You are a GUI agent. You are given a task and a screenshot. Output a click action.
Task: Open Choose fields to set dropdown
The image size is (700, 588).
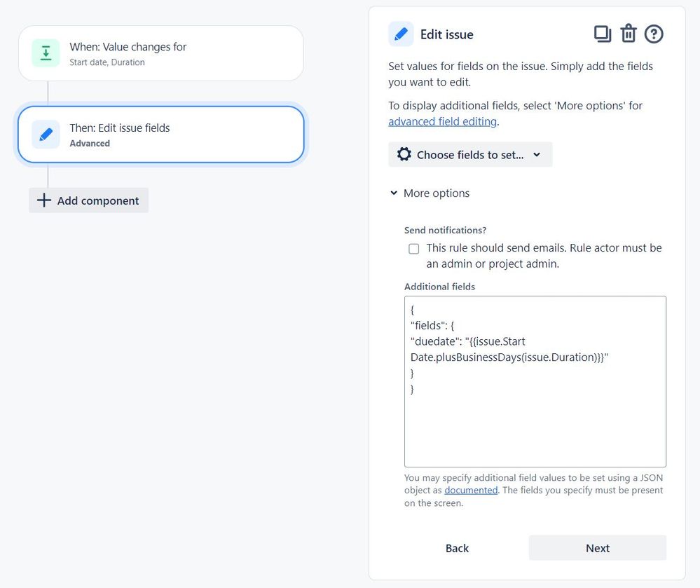pos(470,154)
